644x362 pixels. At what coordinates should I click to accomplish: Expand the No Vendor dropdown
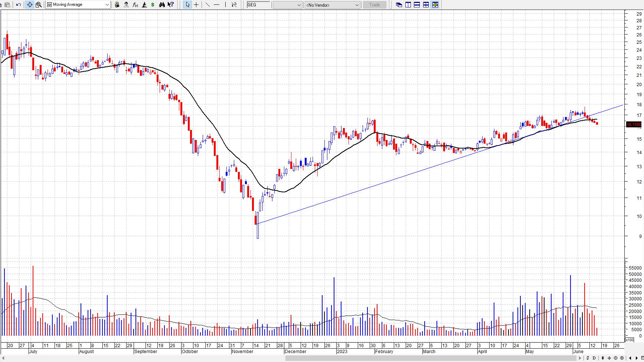357,5
